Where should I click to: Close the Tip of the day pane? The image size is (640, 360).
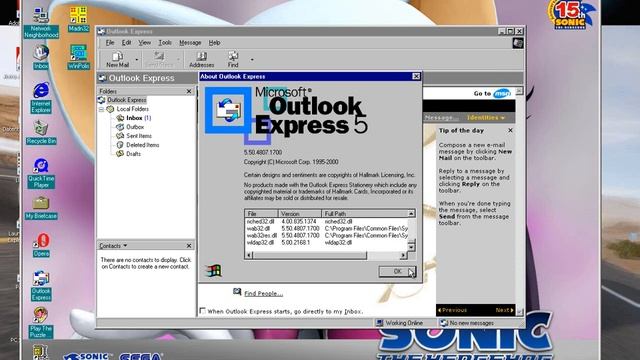(510, 130)
